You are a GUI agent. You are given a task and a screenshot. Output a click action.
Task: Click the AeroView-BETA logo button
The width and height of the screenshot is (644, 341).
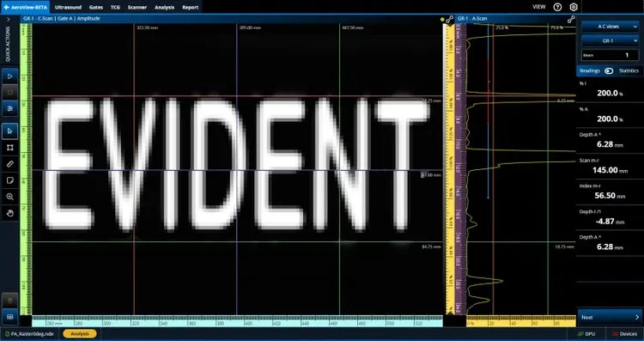tap(25, 7)
